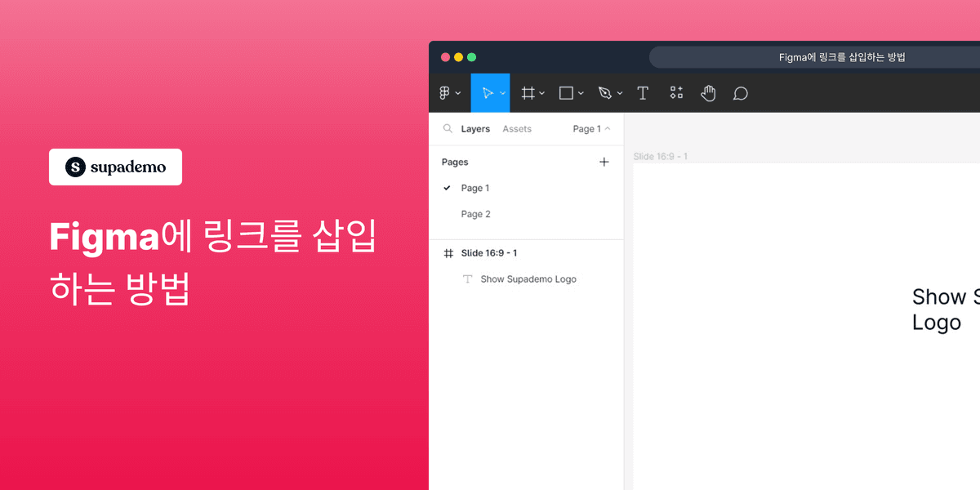Select the Show Supademo Logo text layer
Screen dimensions: 980x490
pos(528,278)
